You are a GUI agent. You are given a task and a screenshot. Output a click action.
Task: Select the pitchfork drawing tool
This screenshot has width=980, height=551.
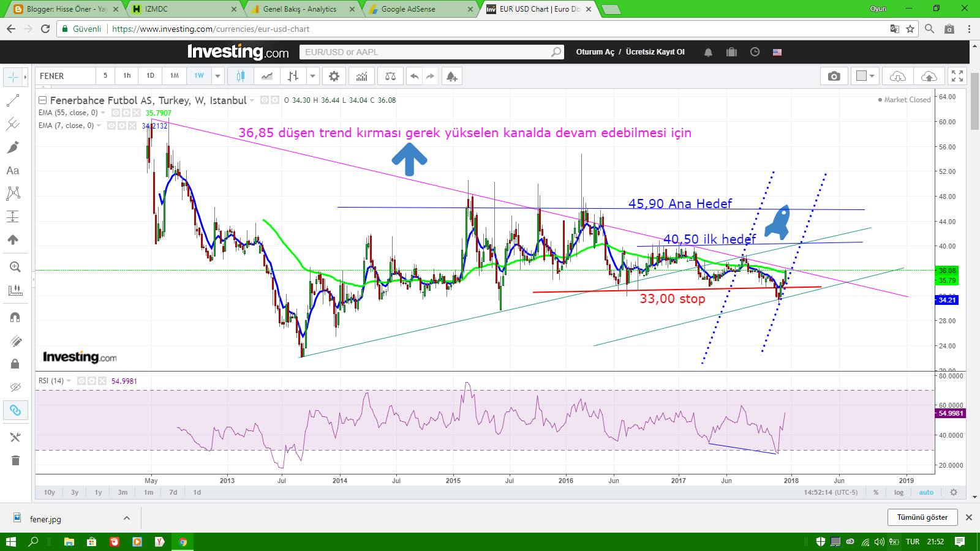[13, 124]
